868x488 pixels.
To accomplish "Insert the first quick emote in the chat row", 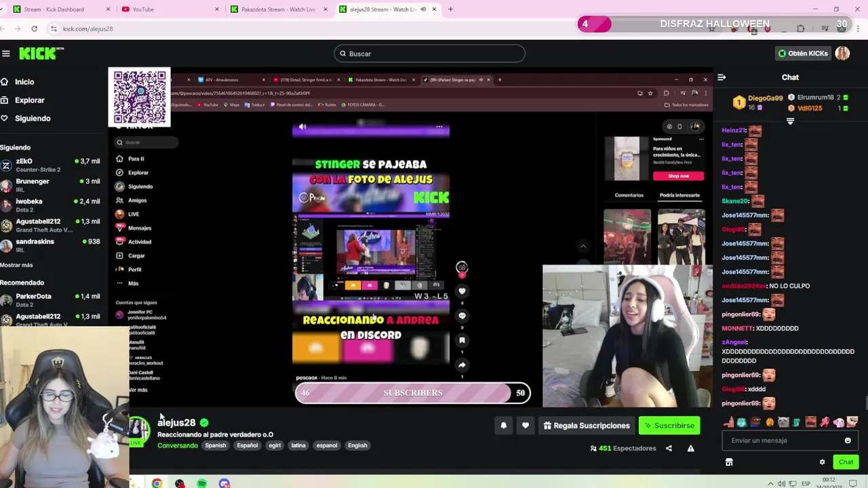I will (728, 422).
